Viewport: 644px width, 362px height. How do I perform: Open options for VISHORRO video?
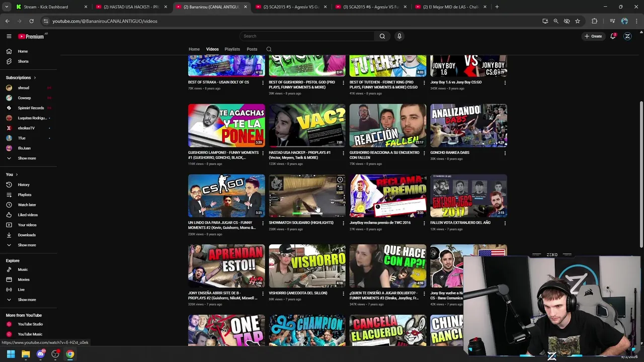pos(344,293)
